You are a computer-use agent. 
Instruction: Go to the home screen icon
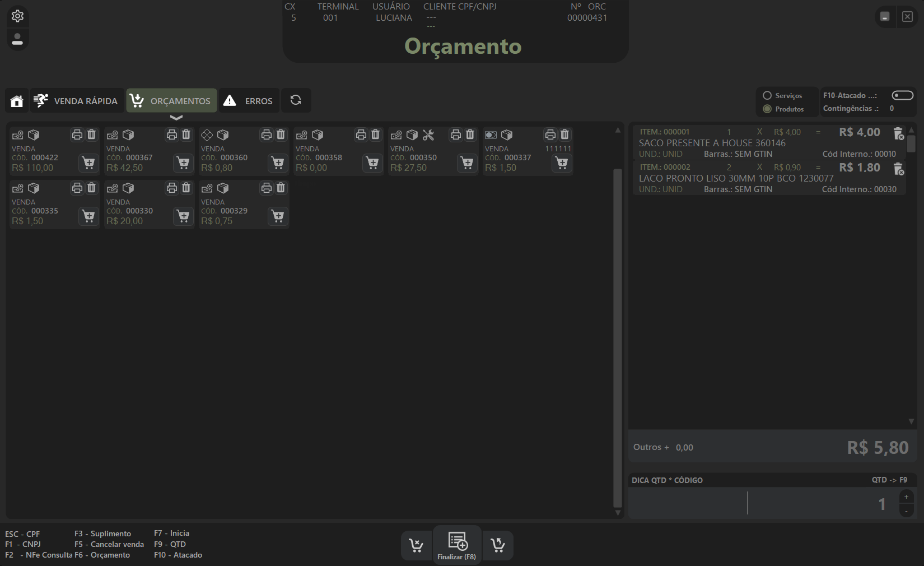[17, 101]
